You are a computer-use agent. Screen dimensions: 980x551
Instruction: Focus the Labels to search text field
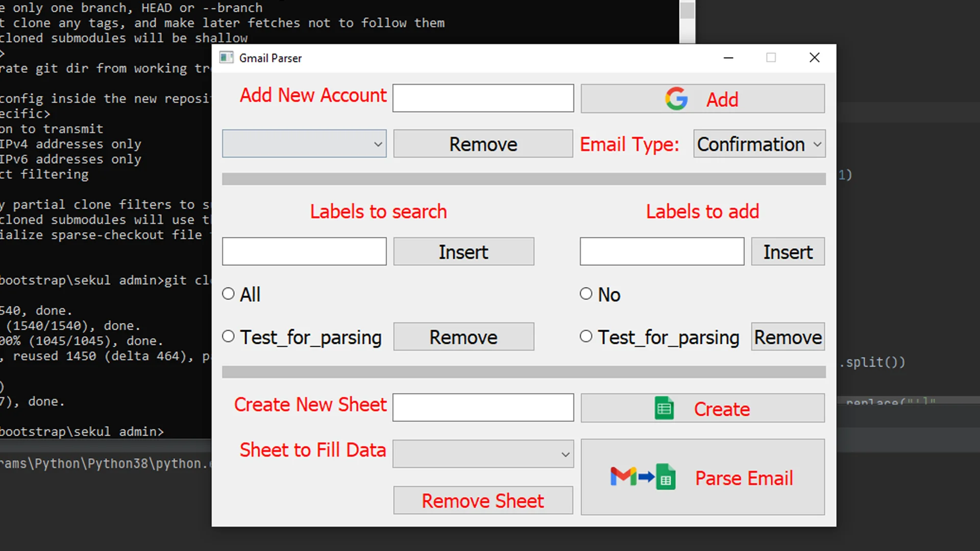(x=304, y=251)
